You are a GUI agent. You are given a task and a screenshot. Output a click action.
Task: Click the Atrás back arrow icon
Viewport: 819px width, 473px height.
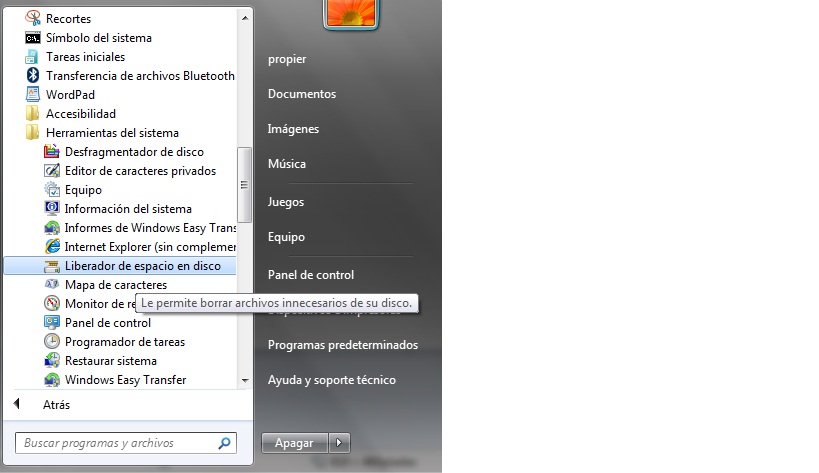coord(17,404)
